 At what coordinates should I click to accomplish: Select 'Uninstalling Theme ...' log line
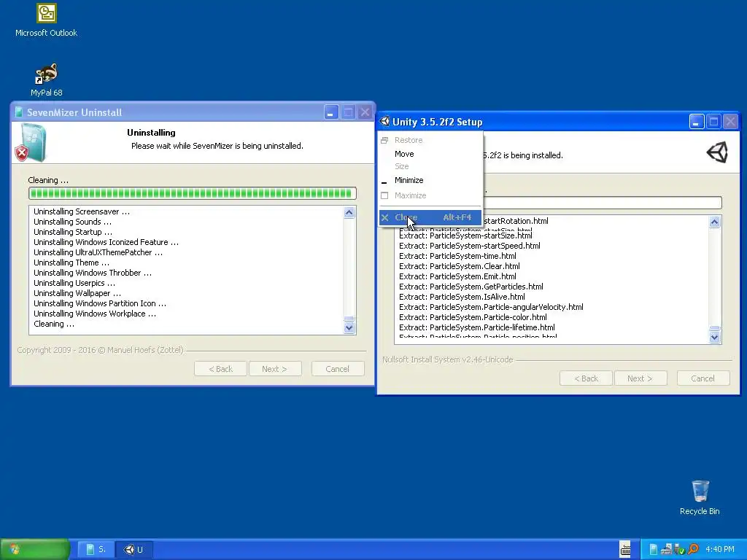[71, 262]
